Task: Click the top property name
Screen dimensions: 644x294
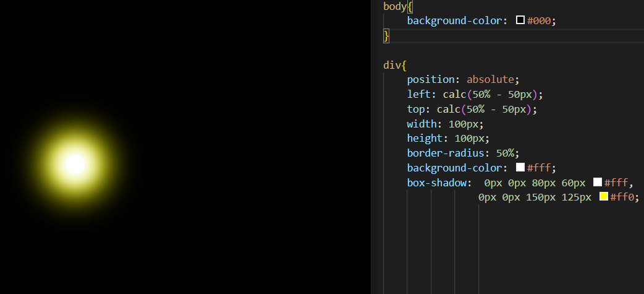Action: 415,109
